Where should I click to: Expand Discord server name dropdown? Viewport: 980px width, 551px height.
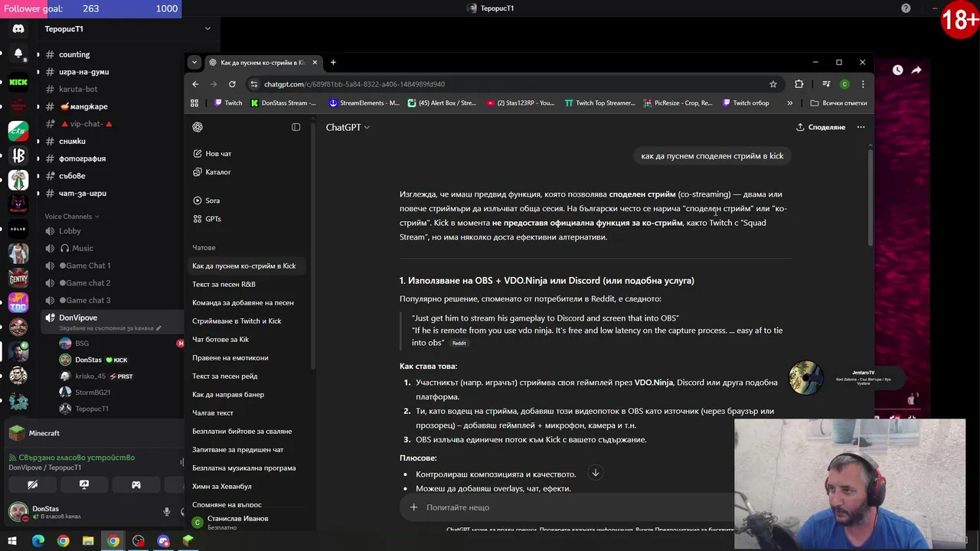pyautogui.click(x=207, y=28)
